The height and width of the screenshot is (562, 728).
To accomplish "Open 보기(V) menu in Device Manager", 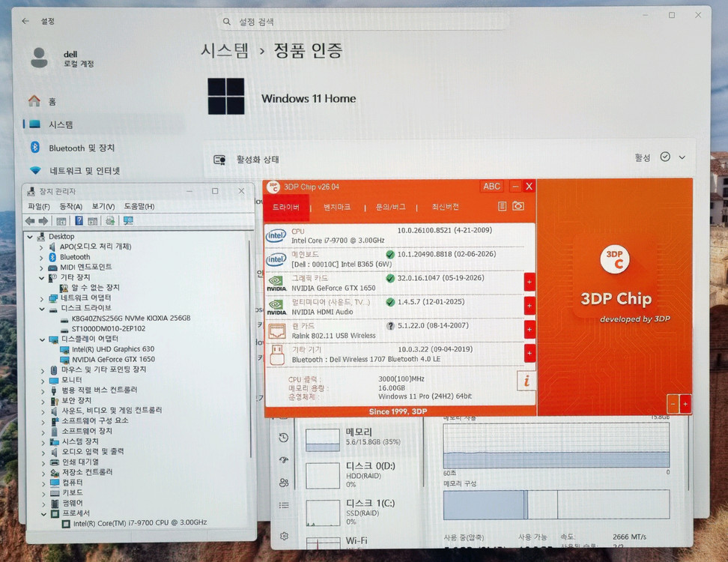I will [x=103, y=206].
